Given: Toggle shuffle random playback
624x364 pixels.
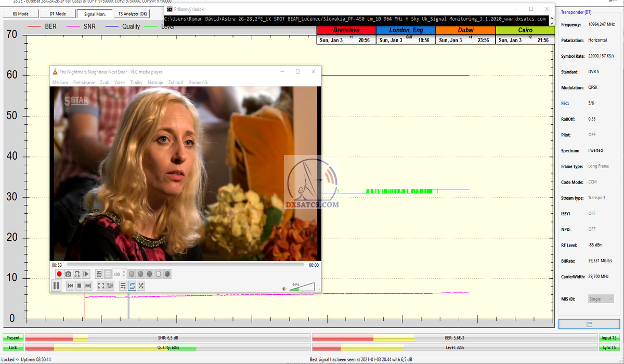Looking at the screenshot, I should click(x=141, y=285).
